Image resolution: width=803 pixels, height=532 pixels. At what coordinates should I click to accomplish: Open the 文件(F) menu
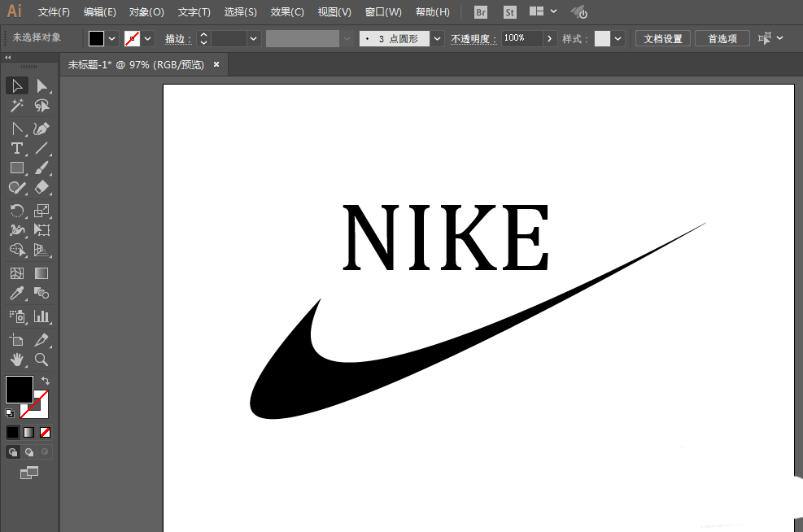(54, 11)
